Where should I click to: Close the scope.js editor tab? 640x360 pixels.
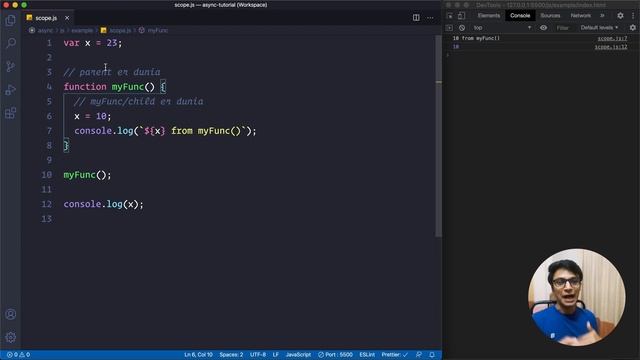(67, 18)
